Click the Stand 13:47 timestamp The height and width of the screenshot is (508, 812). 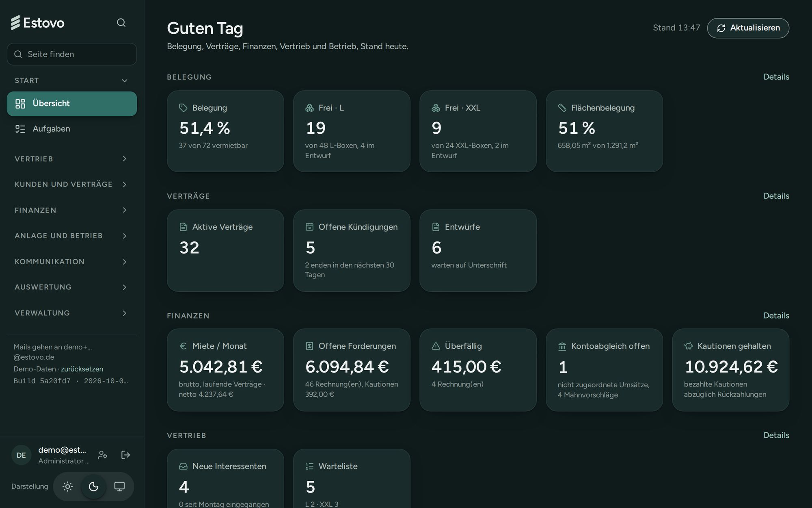click(676, 28)
